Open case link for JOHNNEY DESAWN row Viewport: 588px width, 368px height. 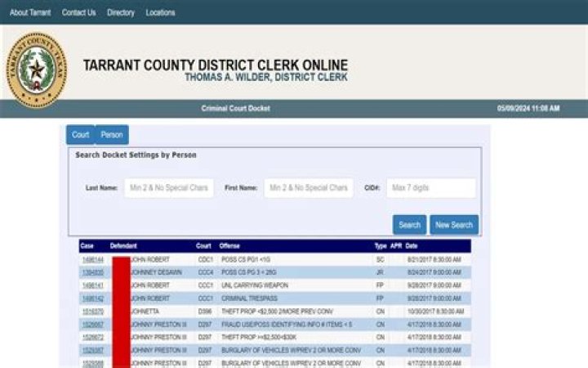tap(93, 272)
